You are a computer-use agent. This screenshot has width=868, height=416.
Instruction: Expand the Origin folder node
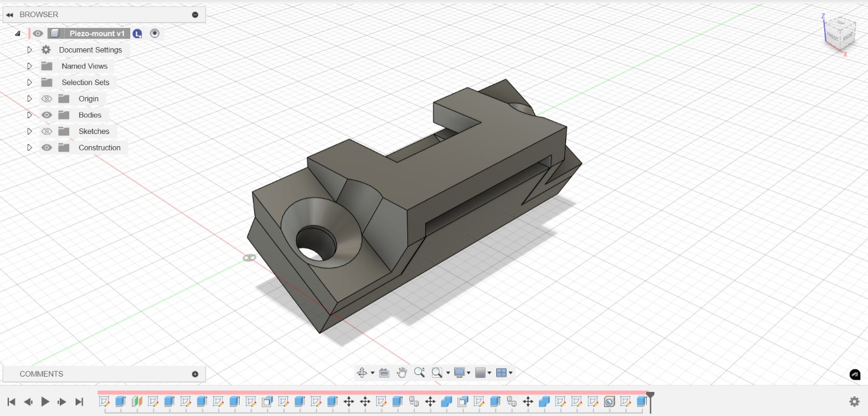(29, 99)
